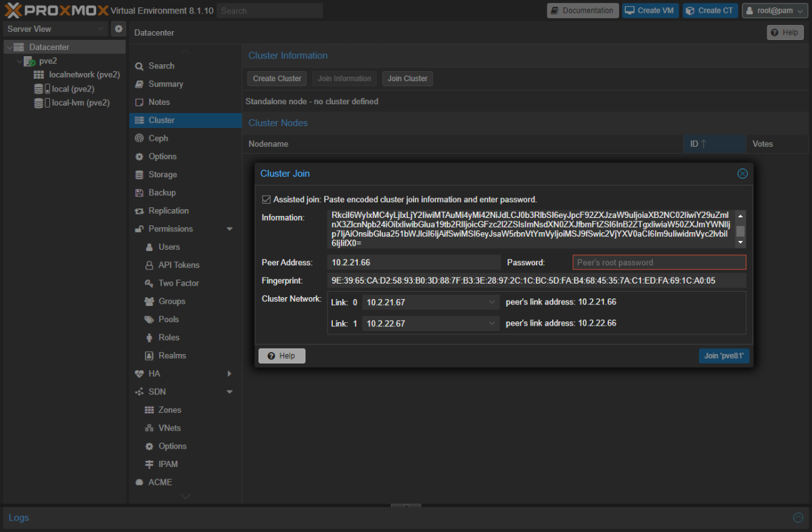This screenshot has height=532, width=812.
Task: Click the Roles figure icon
Action: click(150, 338)
